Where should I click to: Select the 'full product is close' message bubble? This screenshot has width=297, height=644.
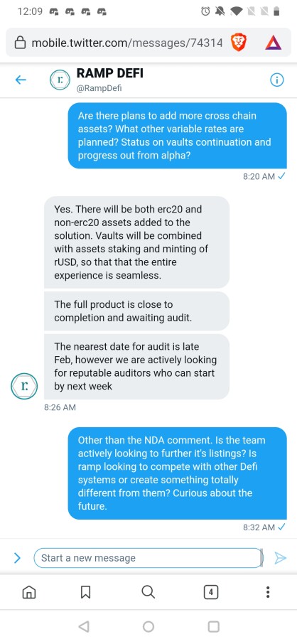[136, 311]
